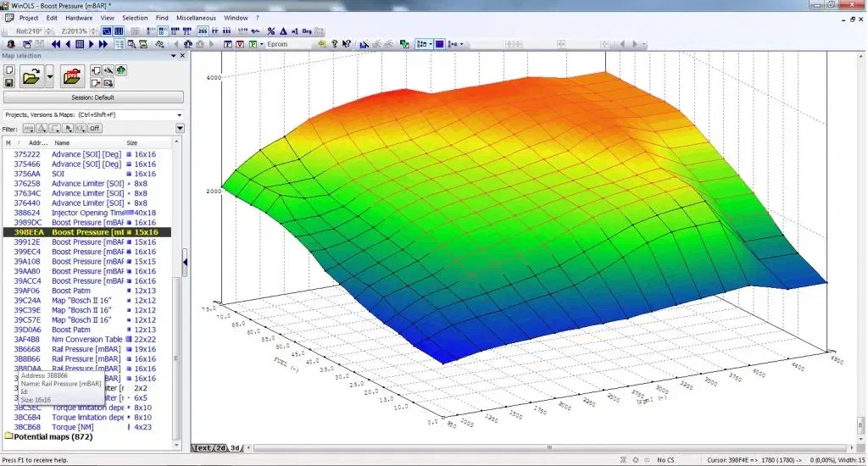Viewport: 868px width, 466px height.
Task: Click the save floppy disk icon
Action: (x=9, y=82)
